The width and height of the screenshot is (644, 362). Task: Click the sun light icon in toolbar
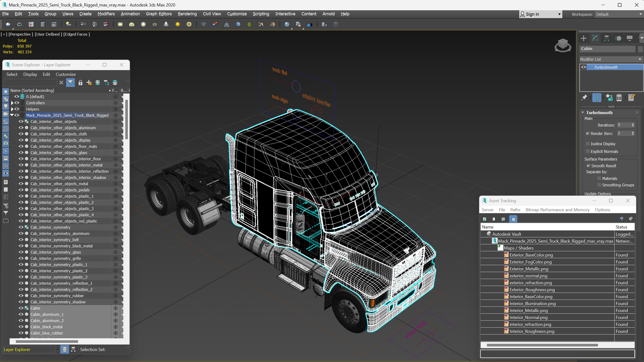pyautogui.click(x=177, y=24)
